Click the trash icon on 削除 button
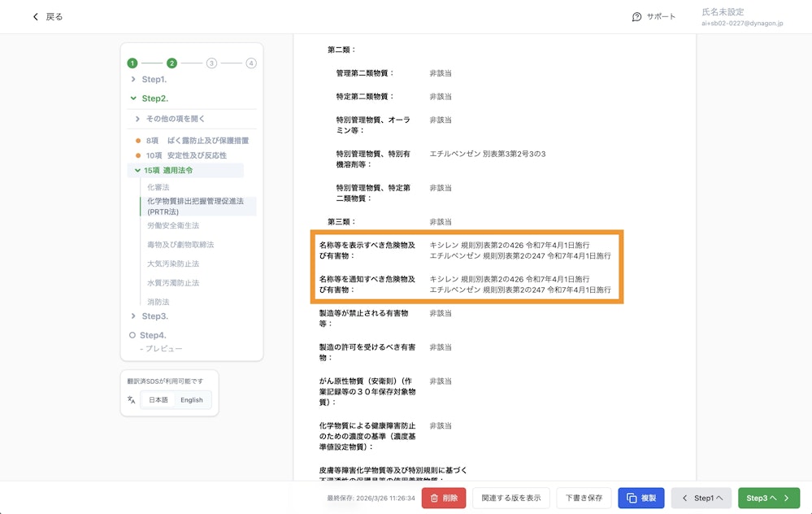Screen dimensions: 812x514 [x=434, y=498]
